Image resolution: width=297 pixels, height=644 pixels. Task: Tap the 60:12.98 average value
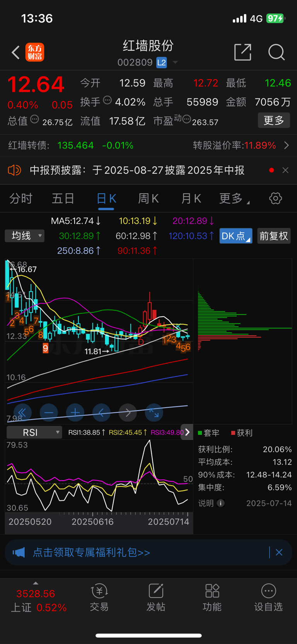point(137,236)
